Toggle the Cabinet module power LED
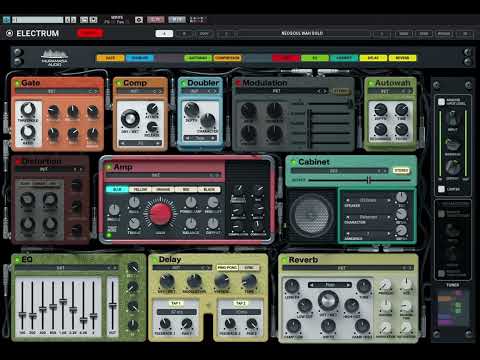The height and width of the screenshot is (360, 480). (293, 162)
